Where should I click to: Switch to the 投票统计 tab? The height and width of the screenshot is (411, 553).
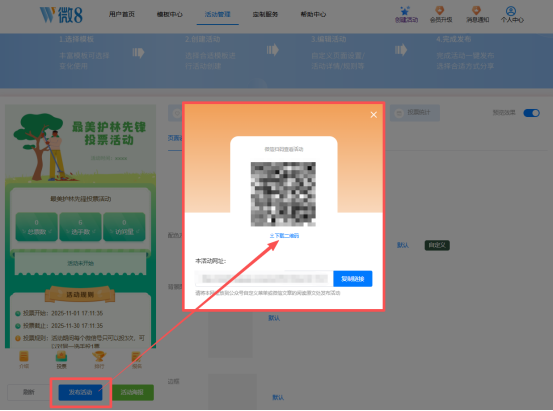point(415,113)
